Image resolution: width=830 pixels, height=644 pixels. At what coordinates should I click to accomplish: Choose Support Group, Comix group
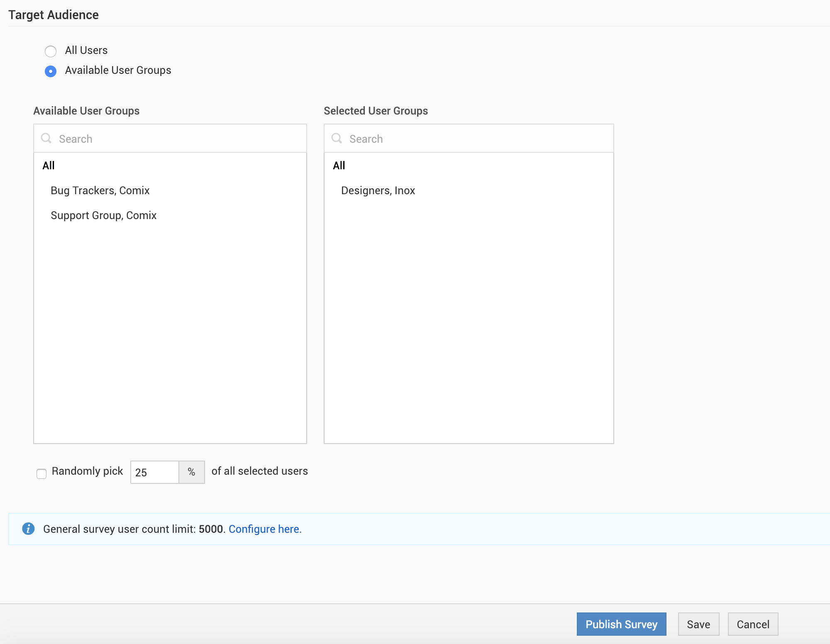point(104,215)
